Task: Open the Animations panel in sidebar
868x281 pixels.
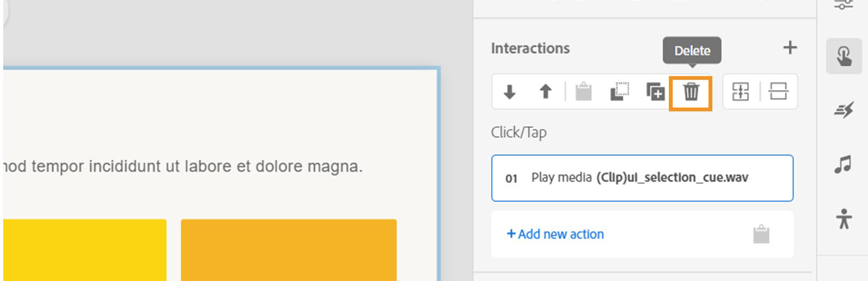Action: click(844, 110)
